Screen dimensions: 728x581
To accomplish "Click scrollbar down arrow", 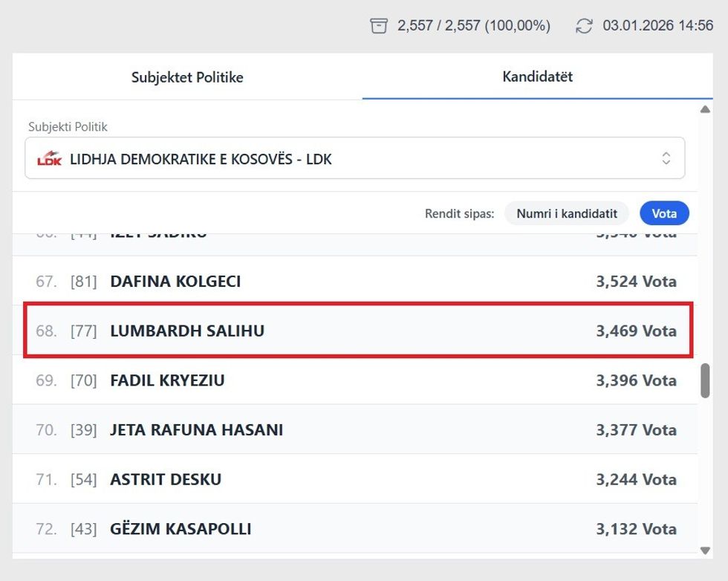I will click(x=705, y=551).
